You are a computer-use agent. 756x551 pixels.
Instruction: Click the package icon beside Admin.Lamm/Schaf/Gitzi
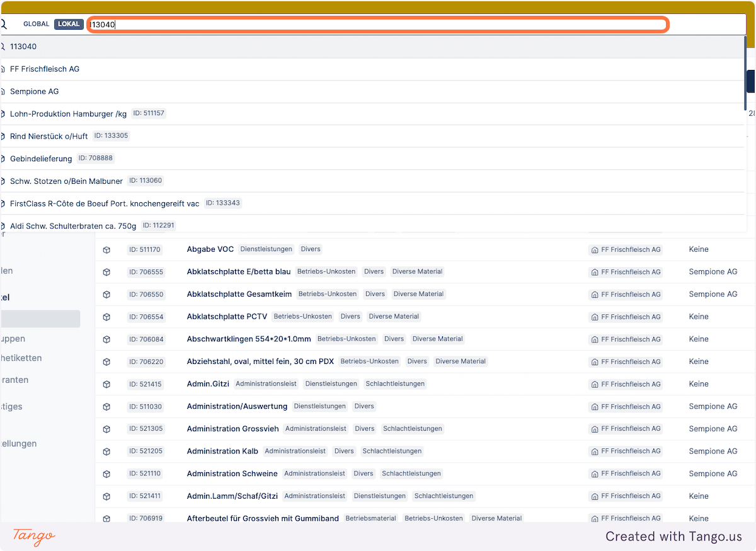point(106,496)
